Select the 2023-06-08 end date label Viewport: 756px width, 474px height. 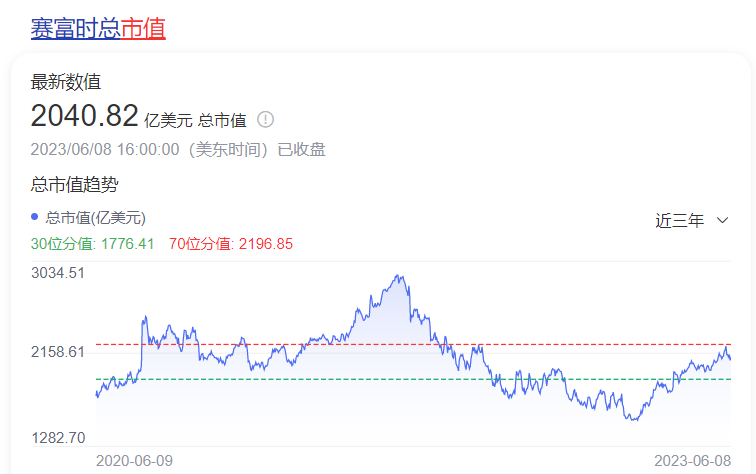click(692, 460)
